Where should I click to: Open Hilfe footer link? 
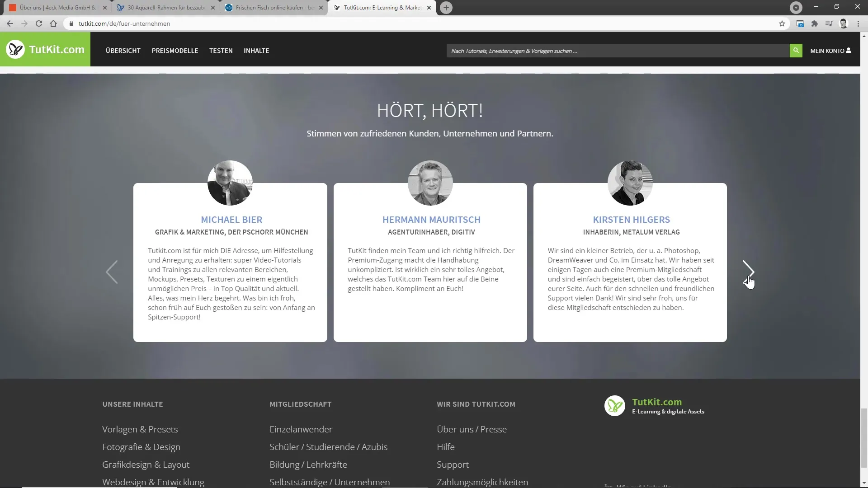click(446, 447)
